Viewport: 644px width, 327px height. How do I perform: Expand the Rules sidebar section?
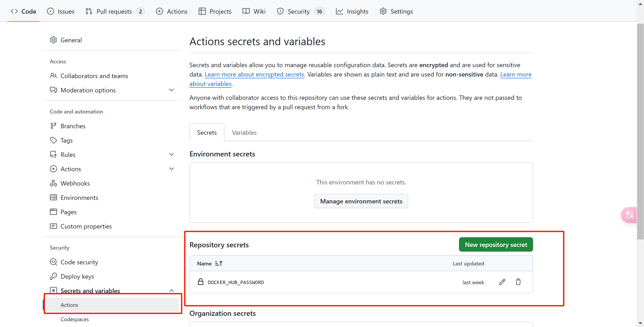[x=172, y=154]
